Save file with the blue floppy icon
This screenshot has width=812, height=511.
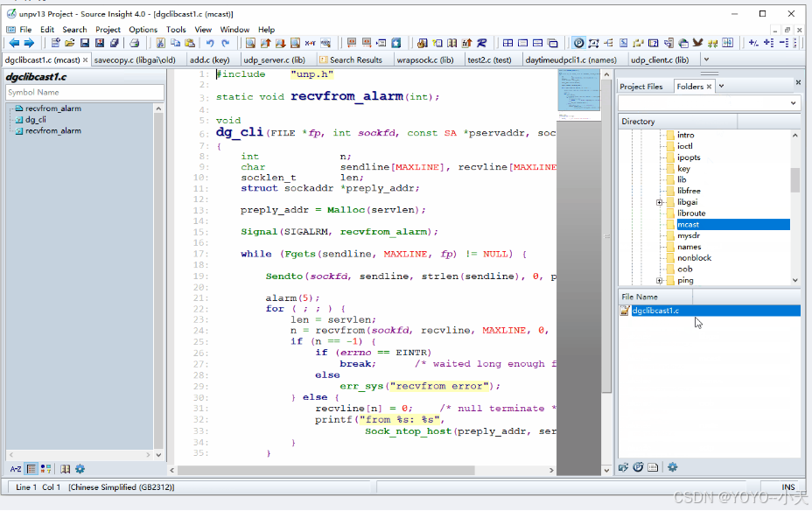(x=84, y=43)
